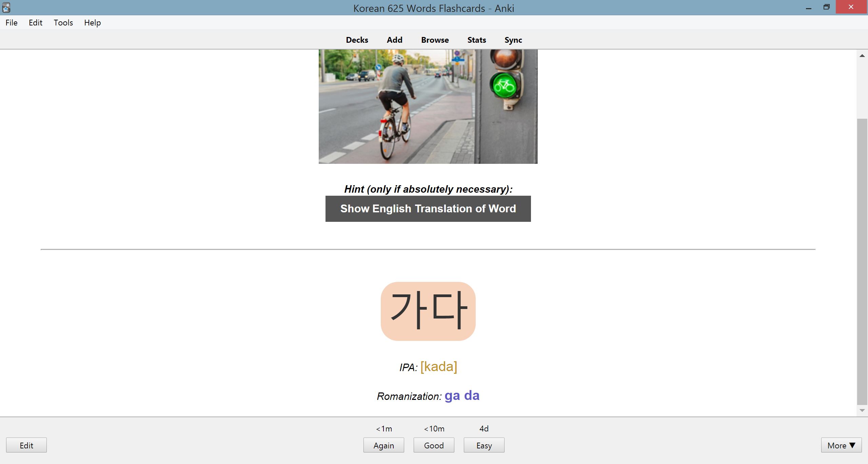Open the Add card dialog
The height and width of the screenshot is (464, 868).
coord(395,40)
